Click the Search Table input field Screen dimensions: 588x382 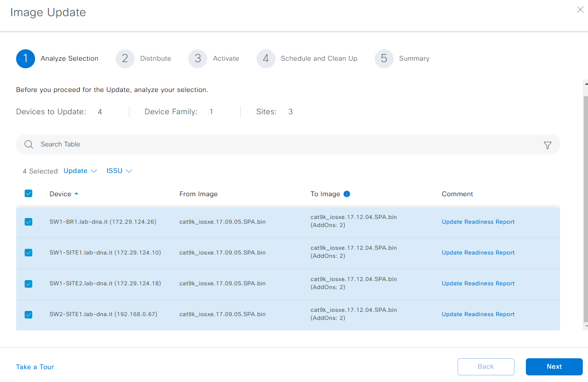(288, 145)
